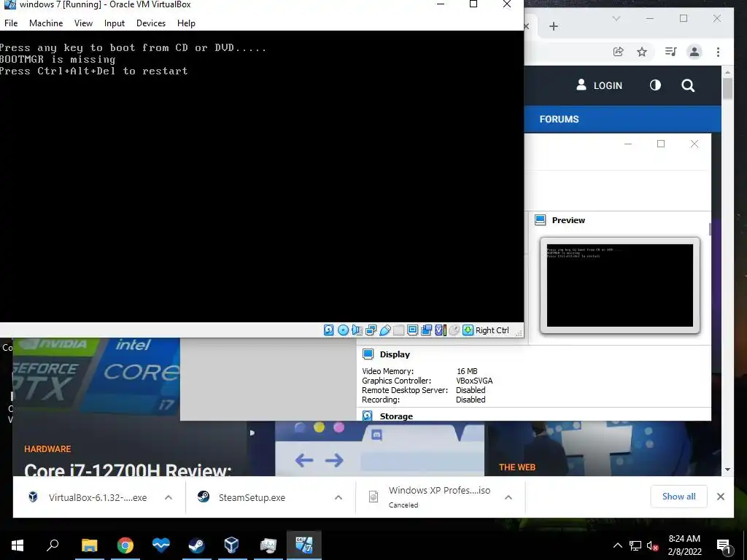Viewport: 747px width, 560px height.
Task: Open Chrome profile avatar
Action: [x=694, y=52]
